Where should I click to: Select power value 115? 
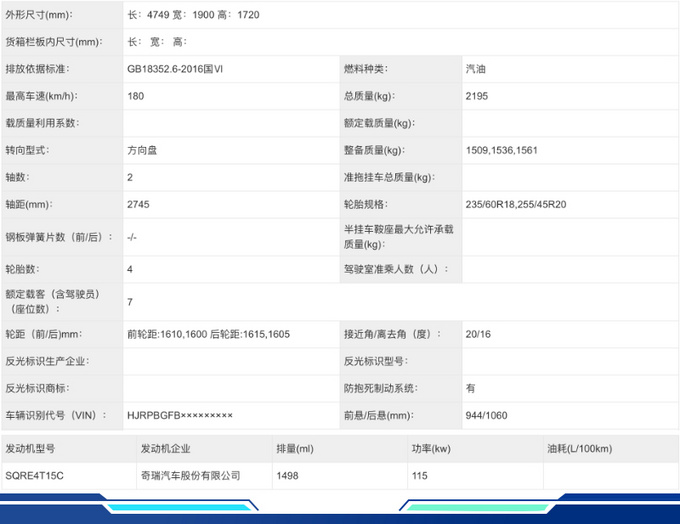point(420,476)
